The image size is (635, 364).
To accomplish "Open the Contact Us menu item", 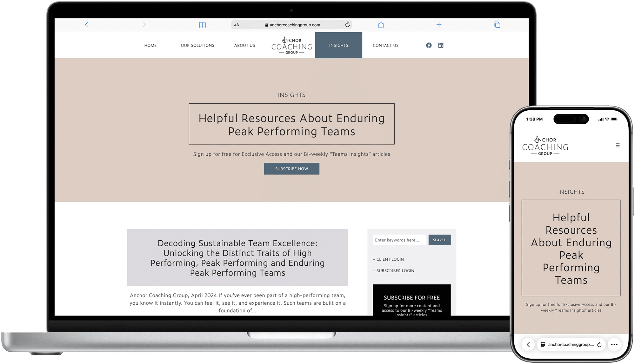I will tap(385, 45).
